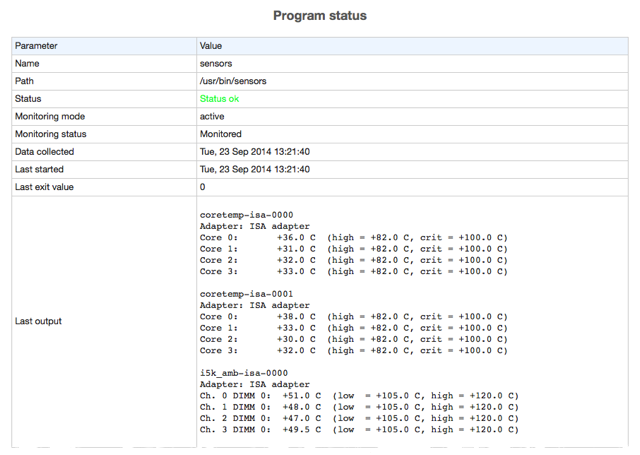Select the active monitoring mode value
This screenshot has height=455, width=640.
(212, 116)
